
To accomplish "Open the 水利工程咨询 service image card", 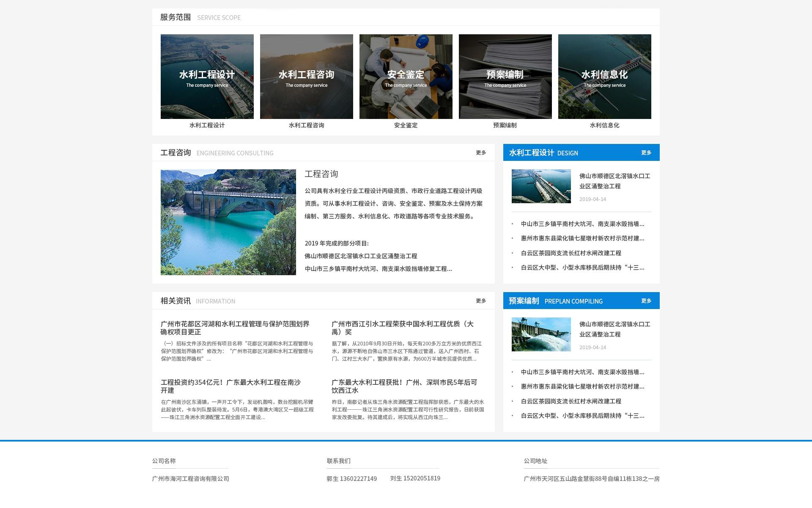I will tap(306, 76).
